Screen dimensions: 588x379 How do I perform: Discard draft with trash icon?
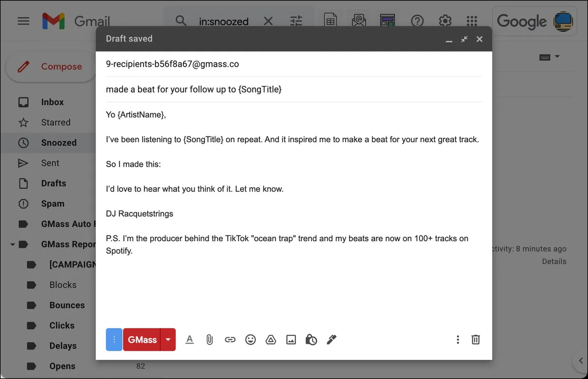pyautogui.click(x=475, y=339)
